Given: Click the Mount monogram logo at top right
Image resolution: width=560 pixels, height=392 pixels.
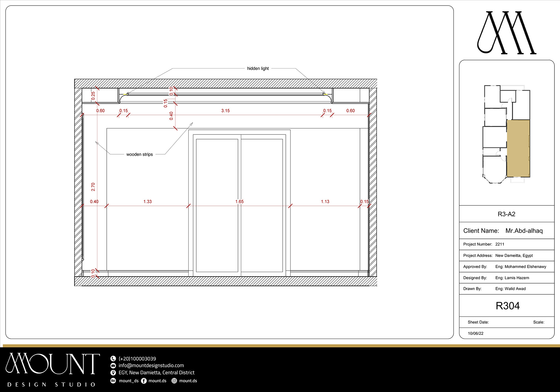Looking at the screenshot, I should (x=507, y=33).
